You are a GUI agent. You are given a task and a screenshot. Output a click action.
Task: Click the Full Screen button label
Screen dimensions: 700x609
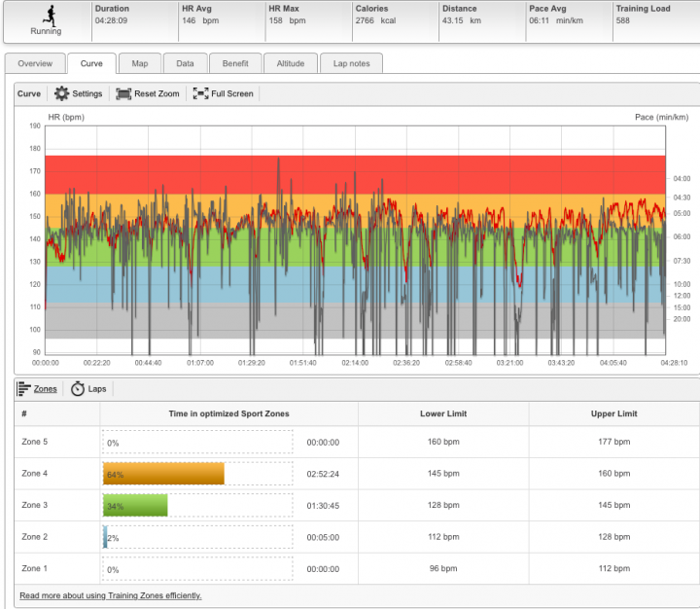click(x=232, y=93)
